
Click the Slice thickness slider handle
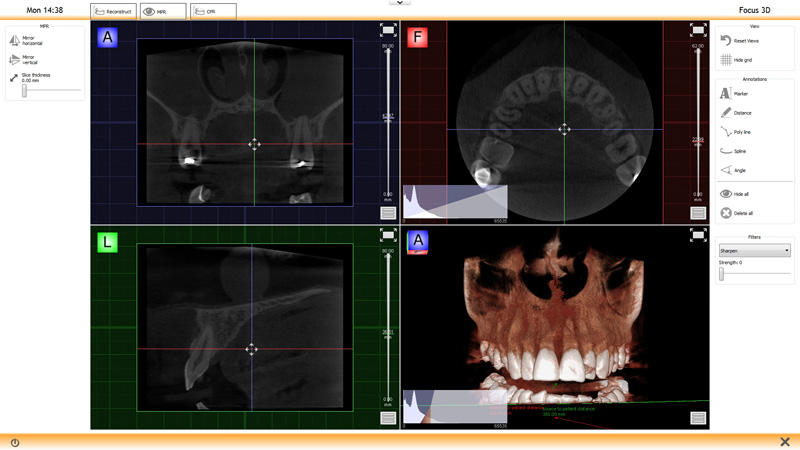tap(24, 91)
